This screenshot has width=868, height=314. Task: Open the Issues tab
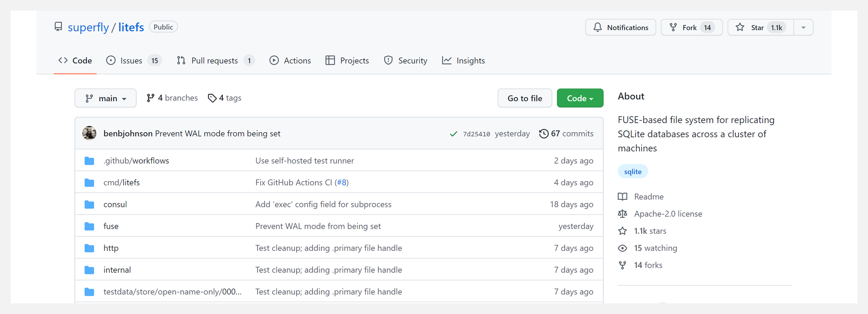(x=134, y=61)
